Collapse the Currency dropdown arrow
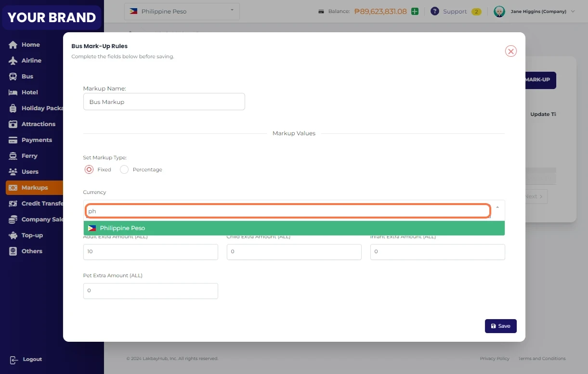Screen dimensions: 588x374 click(497, 207)
